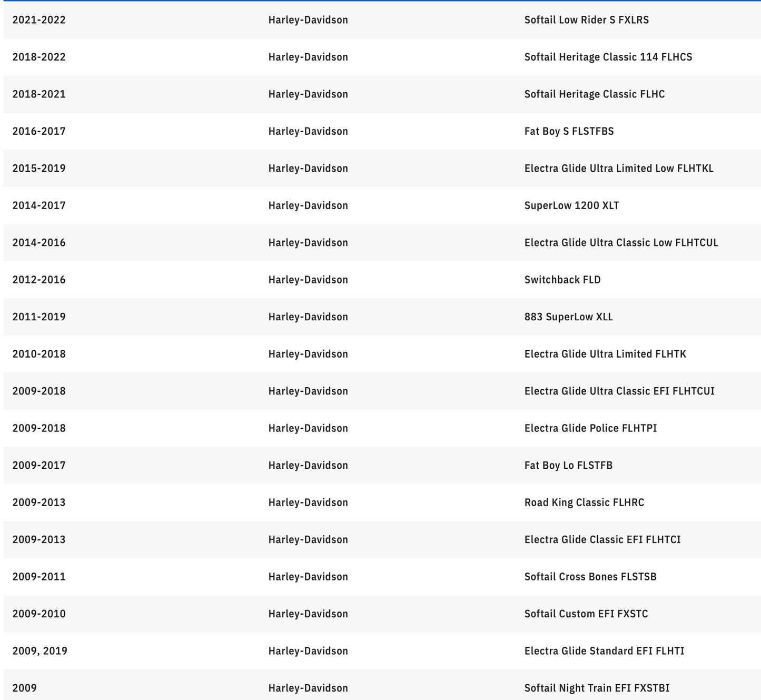Click '2009-2013' in the Road King Classic row
This screenshot has width=761, height=700.
tap(39, 502)
